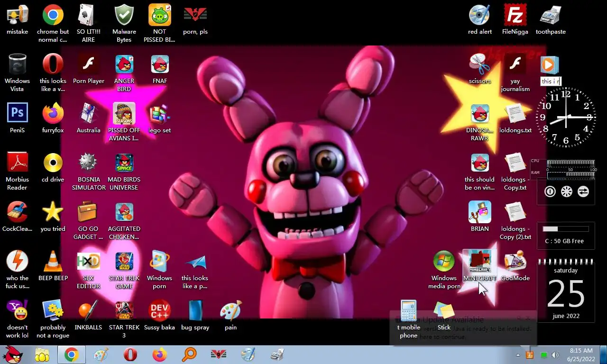Screen dimensions: 607x364
Task: Select the 'MAD BIRDS UNIVERSE' icon
Action: (x=124, y=172)
